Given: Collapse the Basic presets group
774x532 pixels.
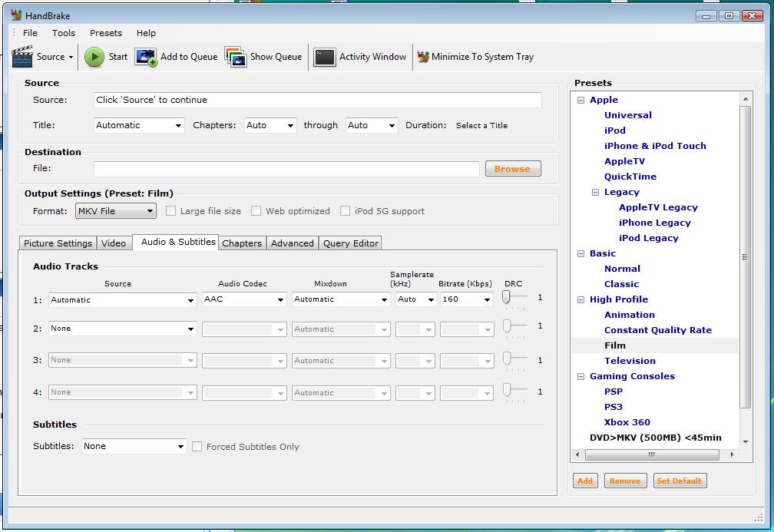Looking at the screenshot, I should coord(581,253).
